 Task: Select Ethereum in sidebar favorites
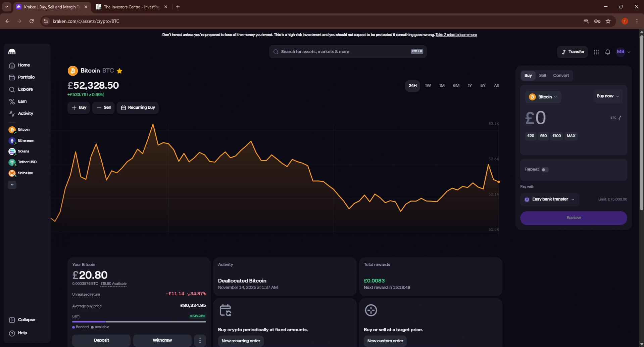(21, 141)
